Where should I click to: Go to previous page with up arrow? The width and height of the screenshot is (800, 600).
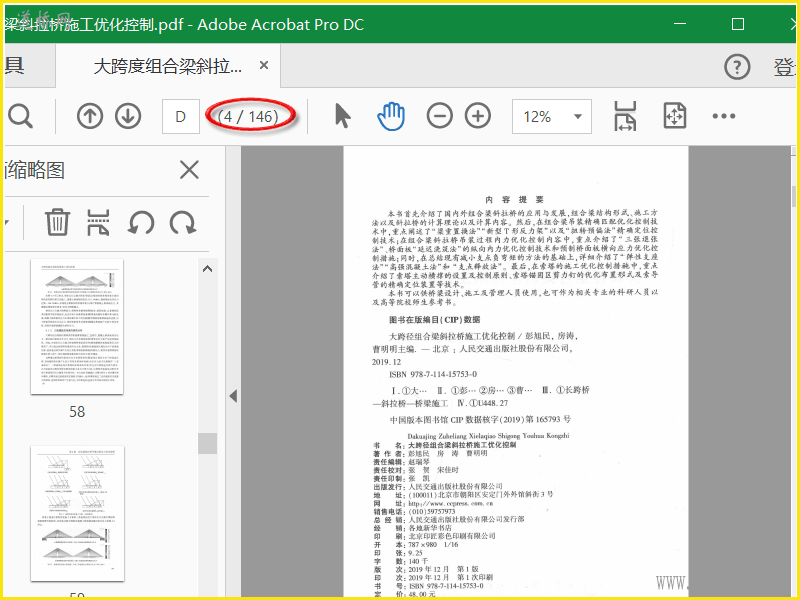[x=90, y=116]
